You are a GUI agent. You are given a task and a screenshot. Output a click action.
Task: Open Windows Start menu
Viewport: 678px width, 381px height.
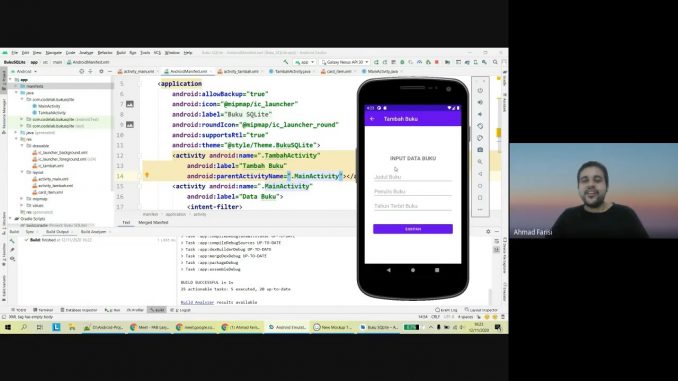[8, 327]
